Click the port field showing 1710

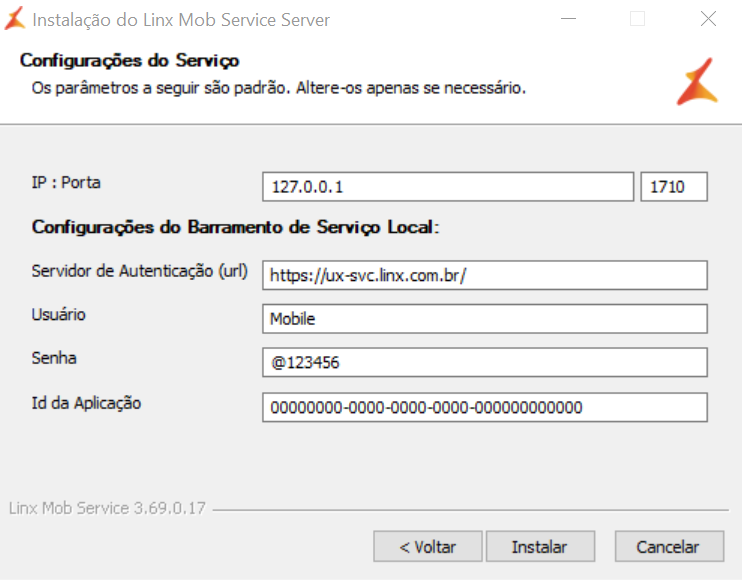click(x=674, y=187)
